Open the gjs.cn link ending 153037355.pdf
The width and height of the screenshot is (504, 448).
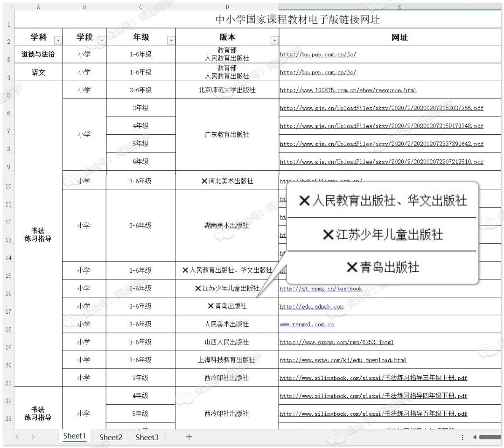(382, 108)
